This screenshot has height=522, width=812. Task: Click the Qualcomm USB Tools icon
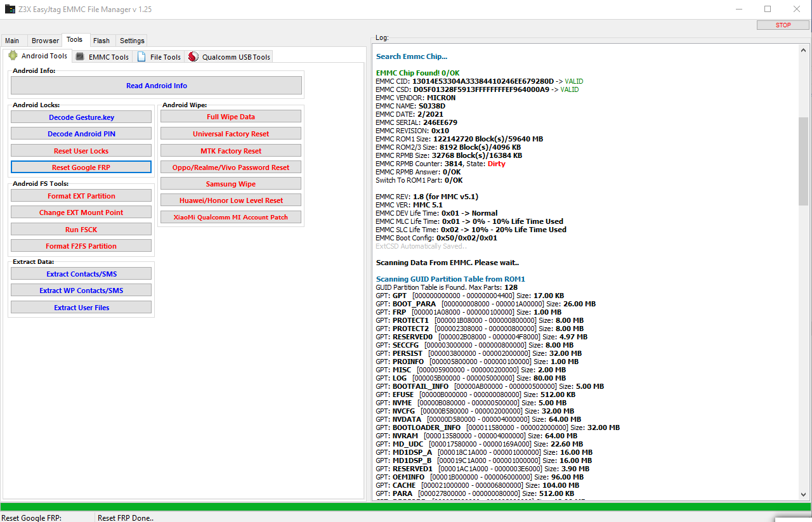click(x=193, y=56)
